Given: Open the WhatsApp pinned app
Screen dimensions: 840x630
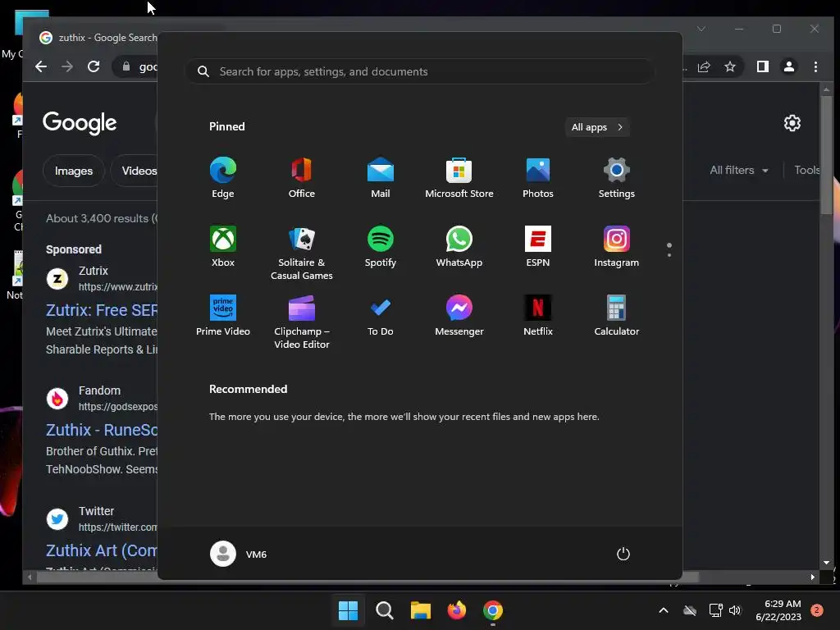Looking at the screenshot, I should click(x=459, y=247).
